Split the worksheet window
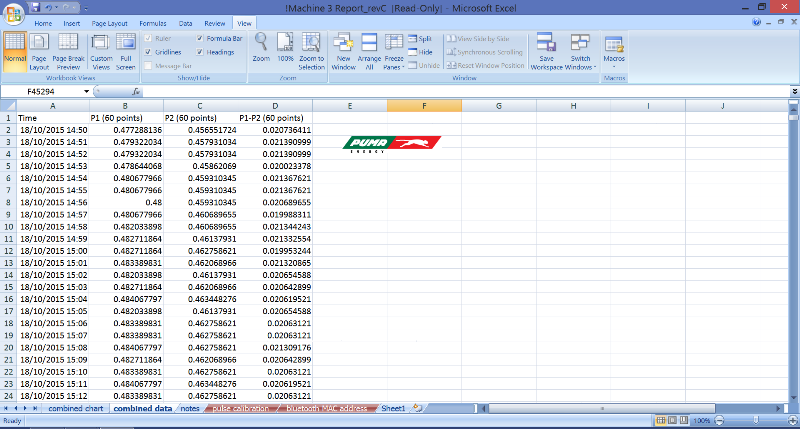The image size is (800, 429). pyautogui.click(x=420, y=39)
